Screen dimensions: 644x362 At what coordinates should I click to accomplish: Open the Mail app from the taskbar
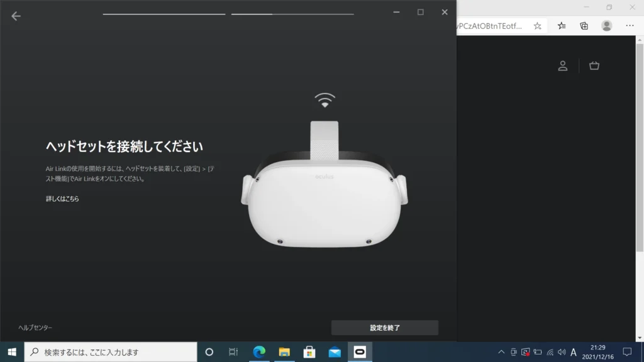(x=335, y=352)
